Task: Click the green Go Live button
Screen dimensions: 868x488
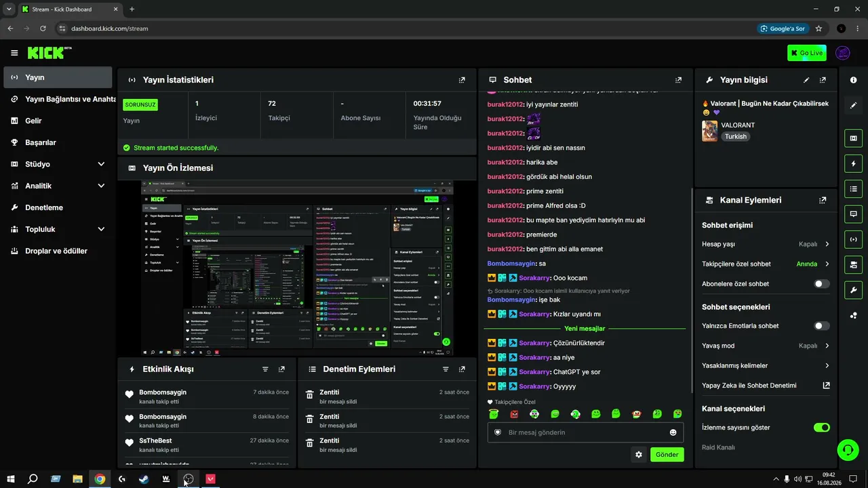Action: tap(807, 53)
